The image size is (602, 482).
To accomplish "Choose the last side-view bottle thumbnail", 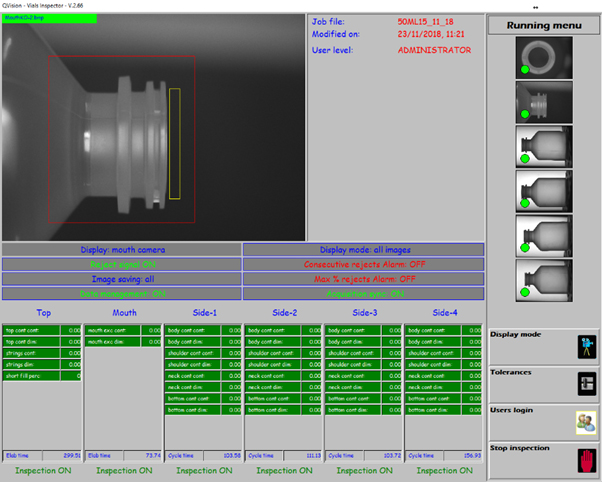I will pyautogui.click(x=543, y=279).
